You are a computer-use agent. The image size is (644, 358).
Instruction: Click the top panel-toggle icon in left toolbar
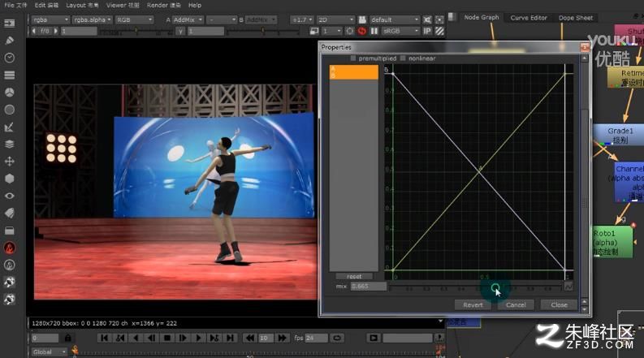pos(10,23)
